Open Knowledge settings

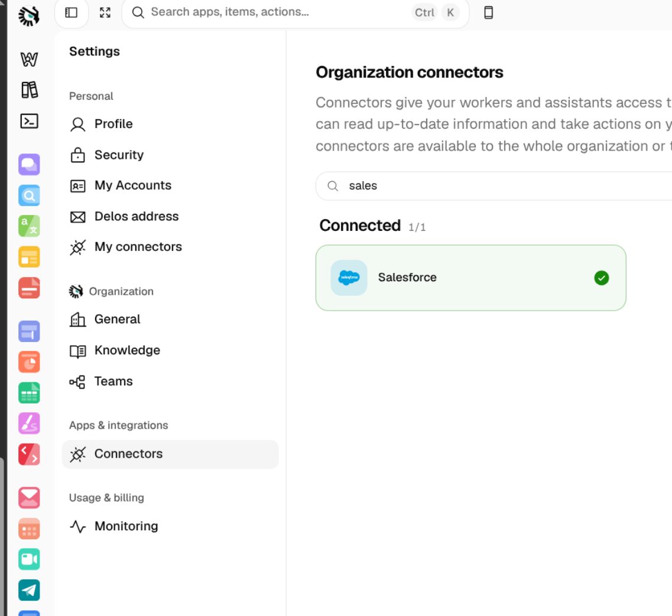[x=170, y=350]
